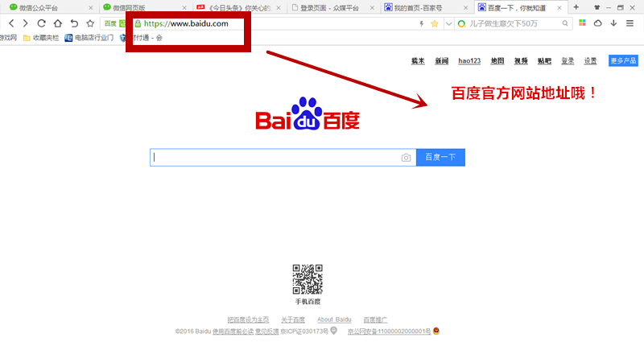Go back with the browser back arrow
The image size is (644, 346).
(11, 23)
